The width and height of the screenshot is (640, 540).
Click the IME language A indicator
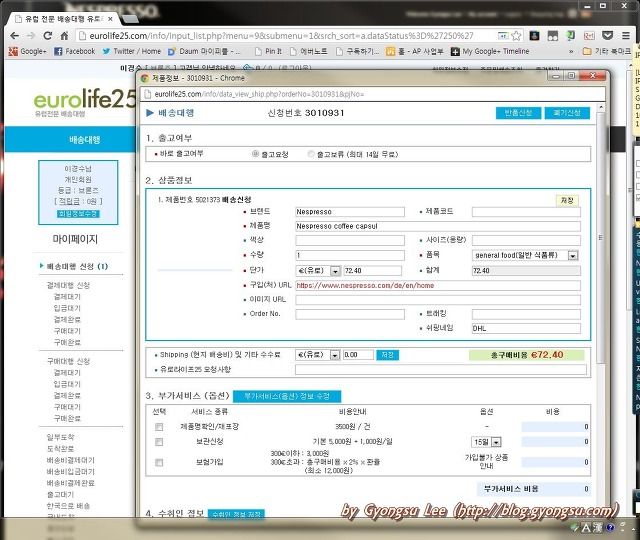[586, 528]
